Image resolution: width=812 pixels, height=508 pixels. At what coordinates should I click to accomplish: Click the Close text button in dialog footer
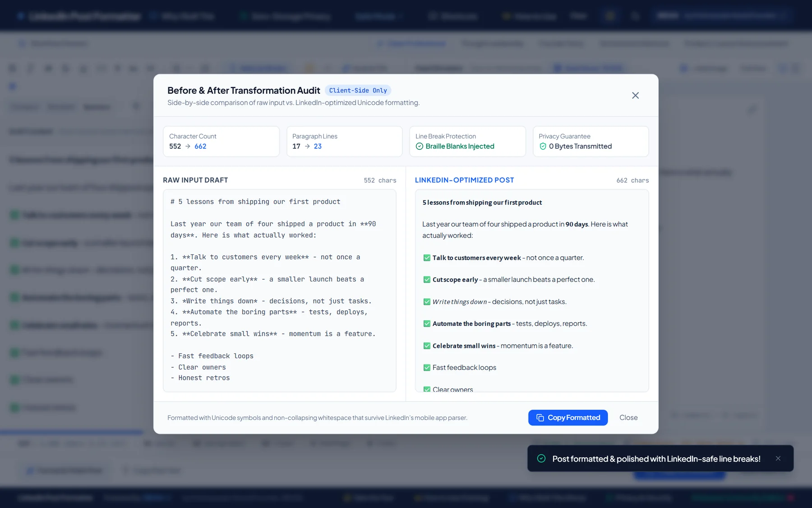pos(628,418)
